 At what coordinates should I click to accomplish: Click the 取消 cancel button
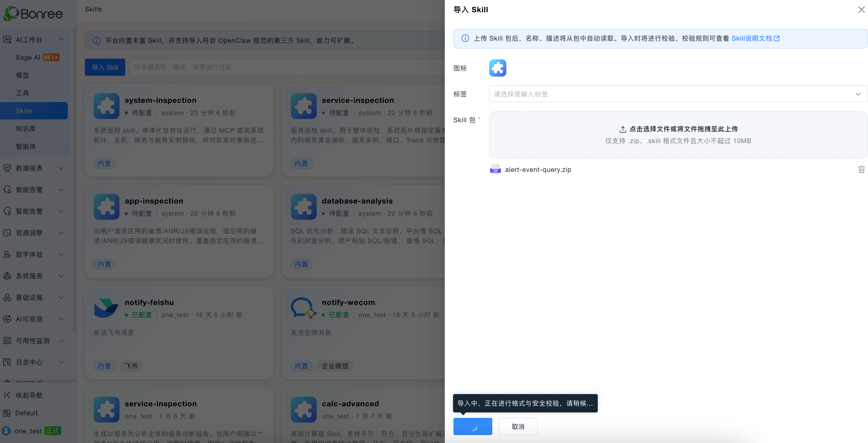tap(518, 426)
